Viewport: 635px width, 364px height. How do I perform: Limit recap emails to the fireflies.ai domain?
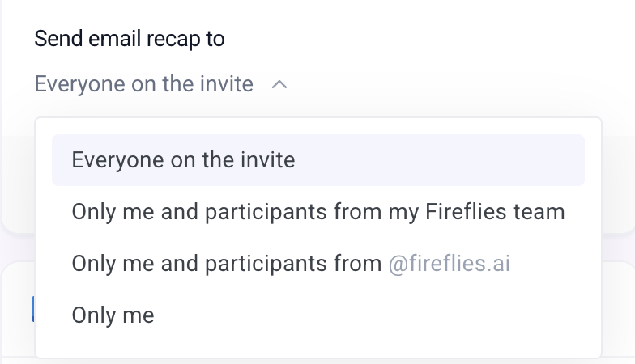[x=292, y=264]
